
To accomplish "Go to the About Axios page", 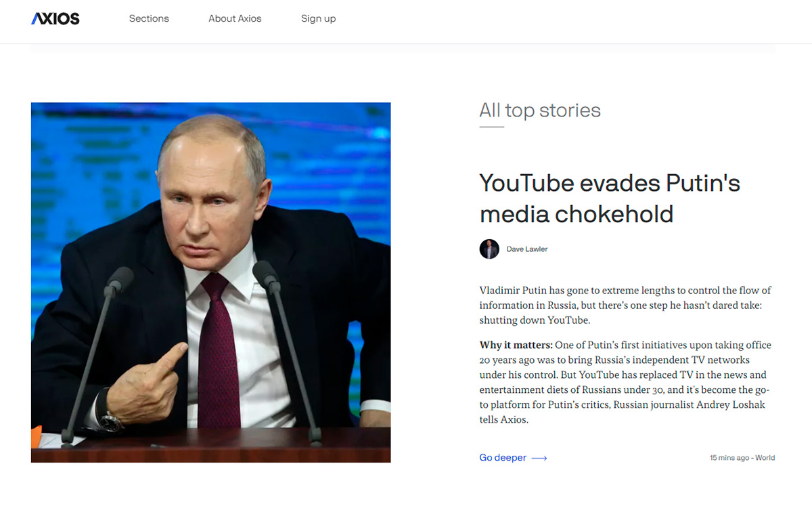I will point(235,18).
